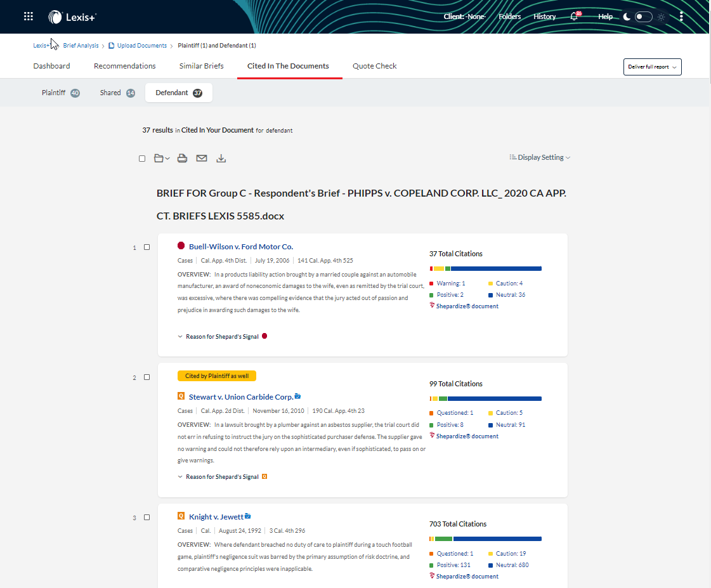Open the product grid apps menu
Viewport: 711px width, 588px height.
tap(29, 16)
